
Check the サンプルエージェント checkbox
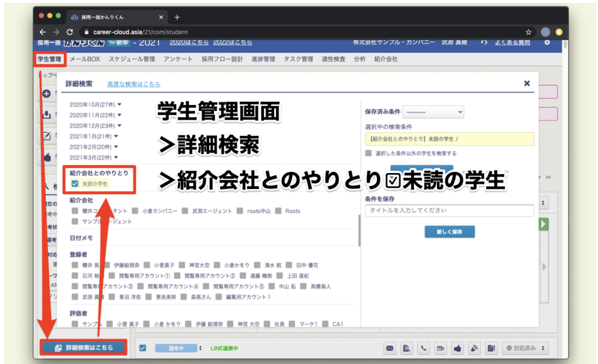[74, 221]
